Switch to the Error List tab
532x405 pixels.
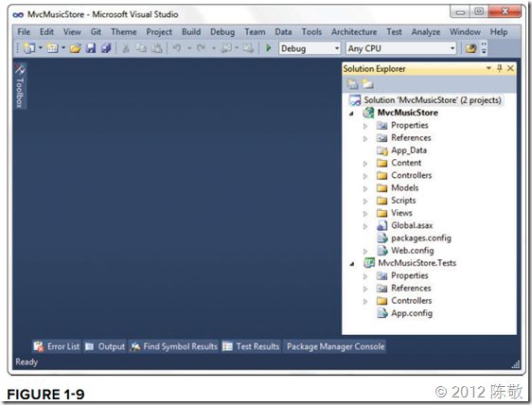tap(57, 346)
